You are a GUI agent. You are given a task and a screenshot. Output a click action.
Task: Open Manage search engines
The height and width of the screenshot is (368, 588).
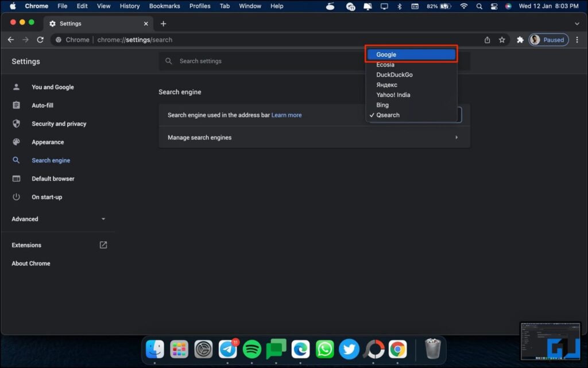click(x=314, y=138)
